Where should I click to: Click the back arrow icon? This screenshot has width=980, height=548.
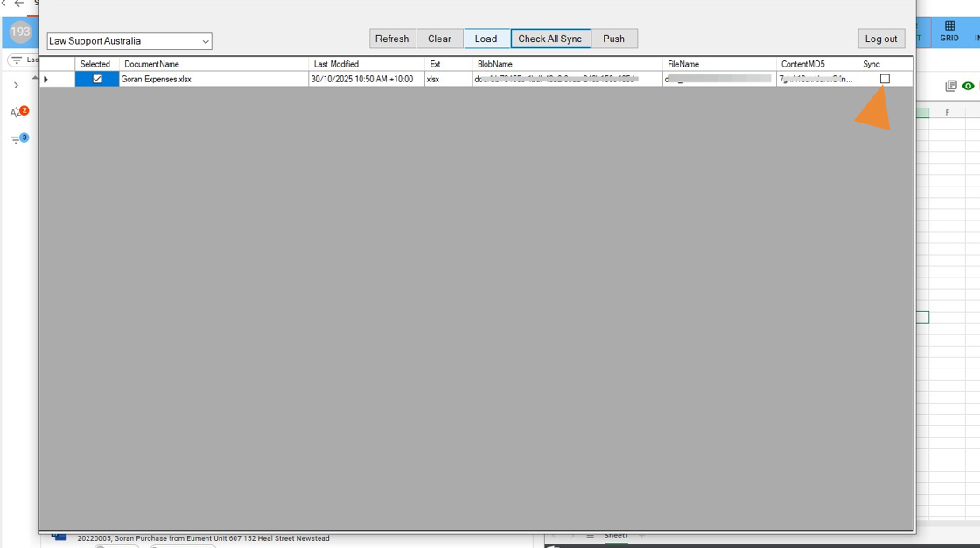click(x=18, y=4)
